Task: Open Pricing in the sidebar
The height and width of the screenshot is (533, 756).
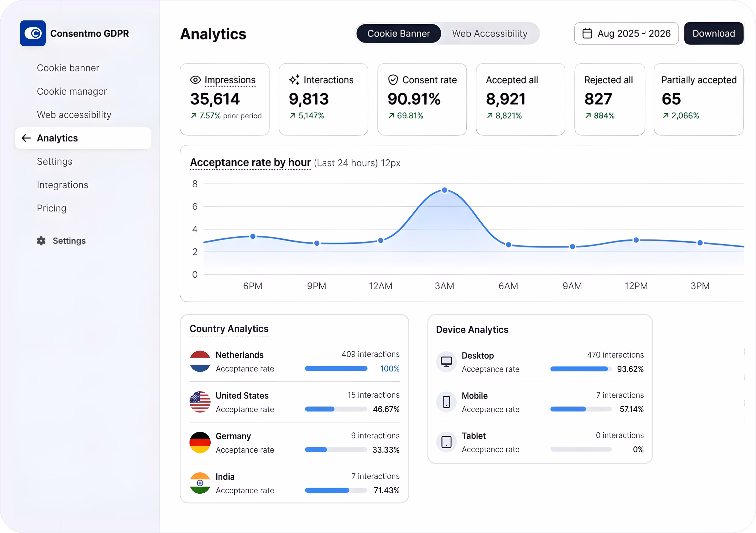Action: [52, 208]
